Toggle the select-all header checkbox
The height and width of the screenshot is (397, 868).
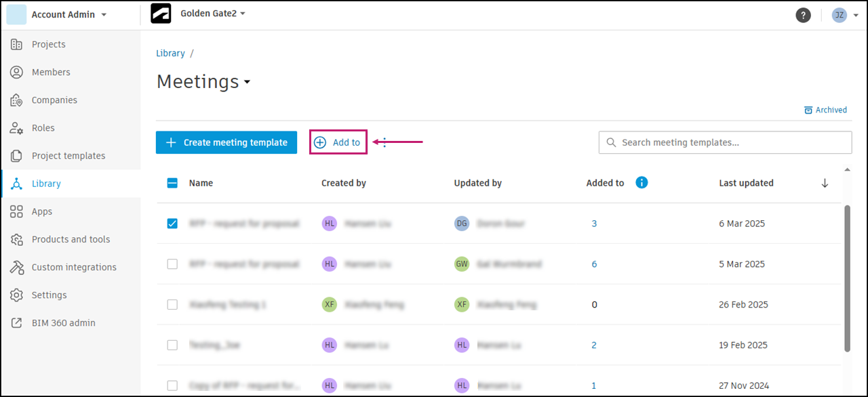click(x=172, y=183)
